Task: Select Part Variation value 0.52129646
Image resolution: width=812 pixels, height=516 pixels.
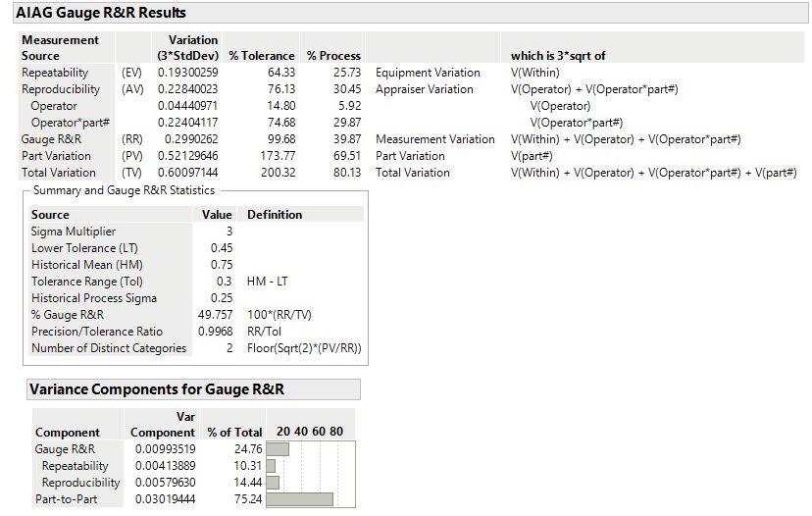Action: (x=187, y=155)
